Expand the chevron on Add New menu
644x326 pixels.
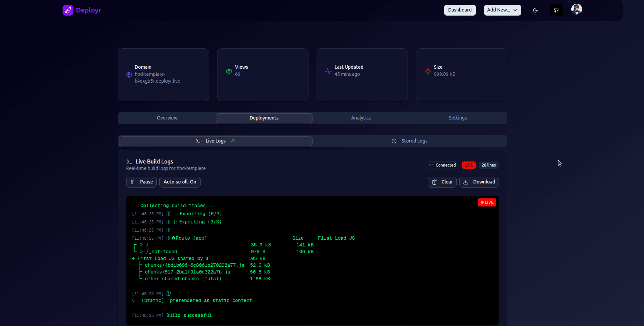(x=516, y=10)
